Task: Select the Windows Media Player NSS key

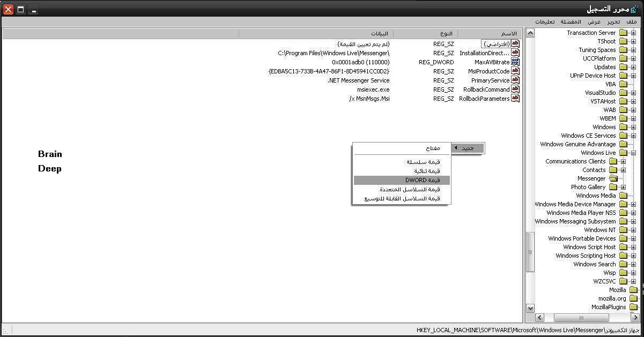Action: (x=581, y=213)
